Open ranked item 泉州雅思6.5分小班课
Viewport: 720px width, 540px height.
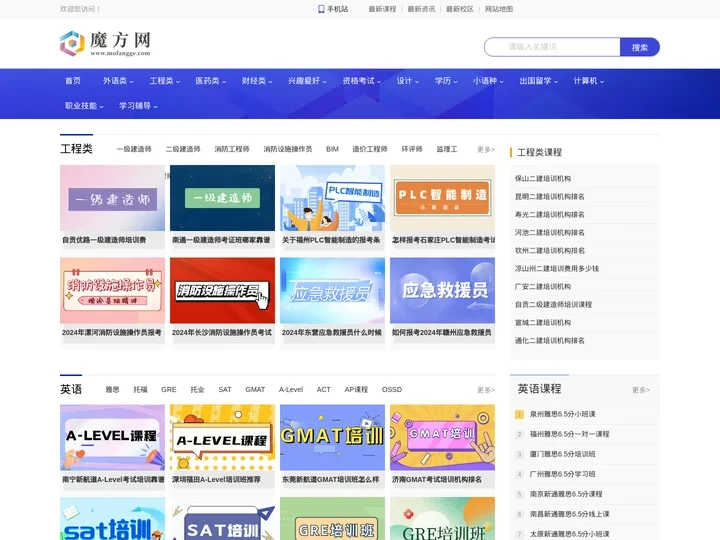click(562, 414)
